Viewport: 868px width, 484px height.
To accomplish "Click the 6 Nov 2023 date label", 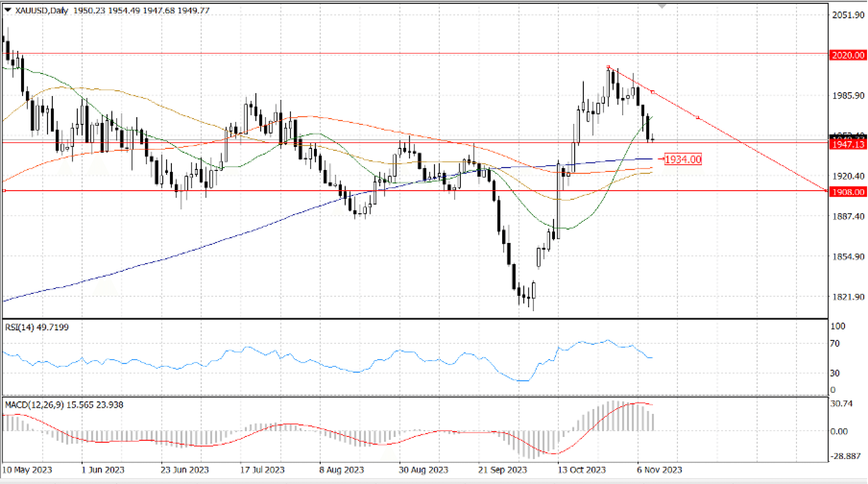I will coord(659,469).
